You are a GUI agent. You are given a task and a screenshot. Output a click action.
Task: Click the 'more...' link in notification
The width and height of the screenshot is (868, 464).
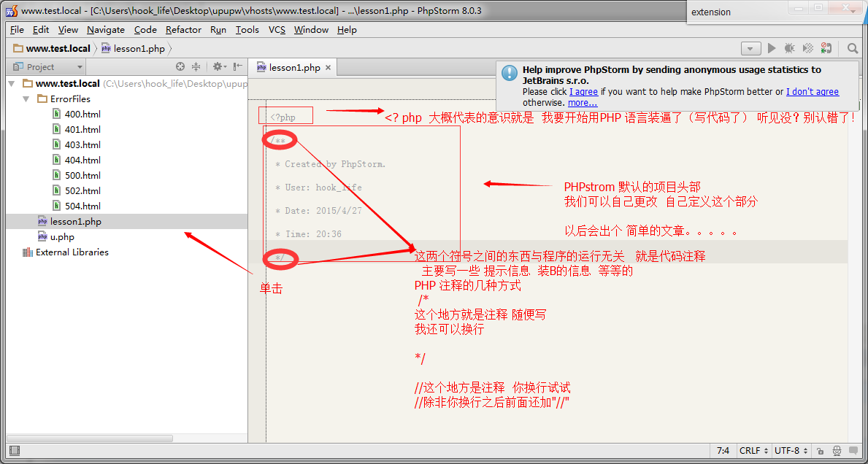(x=583, y=102)
